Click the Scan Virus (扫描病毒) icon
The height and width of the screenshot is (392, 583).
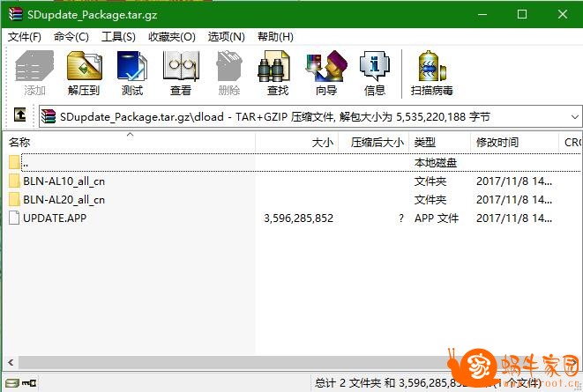431,66
